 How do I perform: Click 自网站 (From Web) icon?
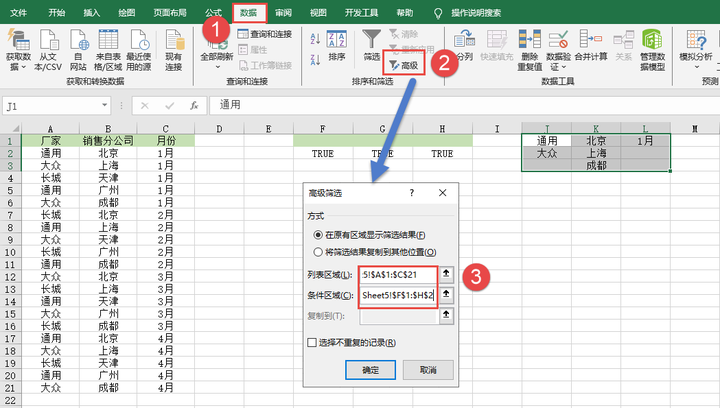79,39
